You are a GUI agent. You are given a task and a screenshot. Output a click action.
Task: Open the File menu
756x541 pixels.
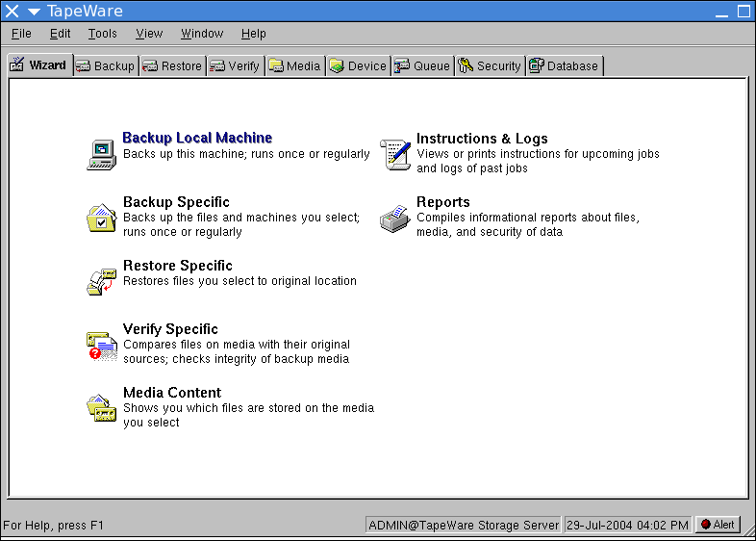[x=21, y=34]
